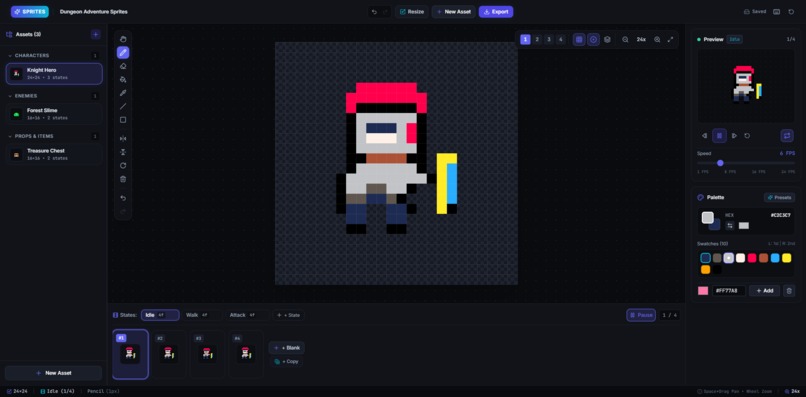
Task: Toggle the pixel grid display
Action: (579, 40)
